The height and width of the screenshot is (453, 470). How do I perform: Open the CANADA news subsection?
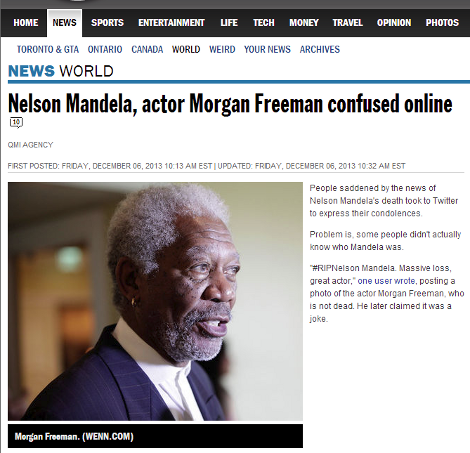point(147,49)
